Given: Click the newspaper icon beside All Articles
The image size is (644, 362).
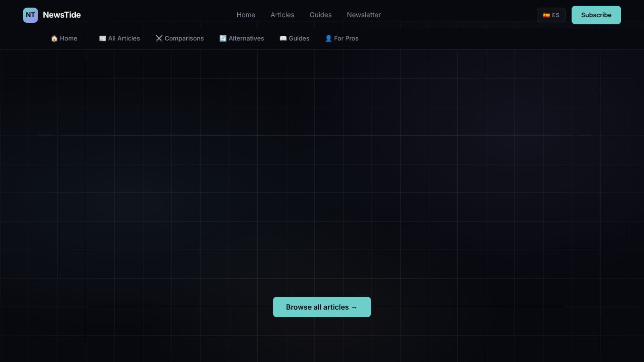Looking at the screenshot, I should [102, 39].
